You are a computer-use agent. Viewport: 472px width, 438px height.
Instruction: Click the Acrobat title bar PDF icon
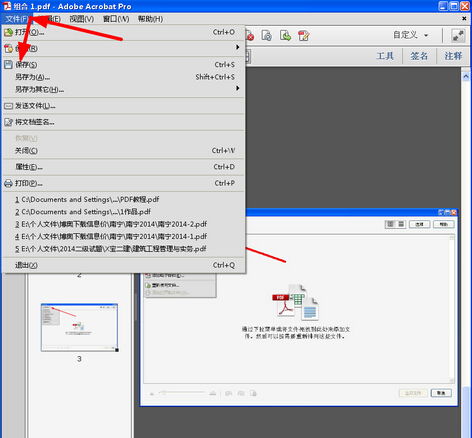point(7,6)
